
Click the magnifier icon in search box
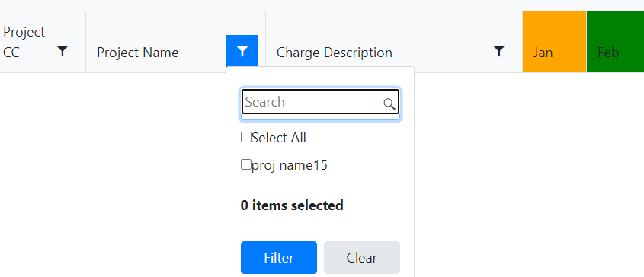tap(389, 103)
